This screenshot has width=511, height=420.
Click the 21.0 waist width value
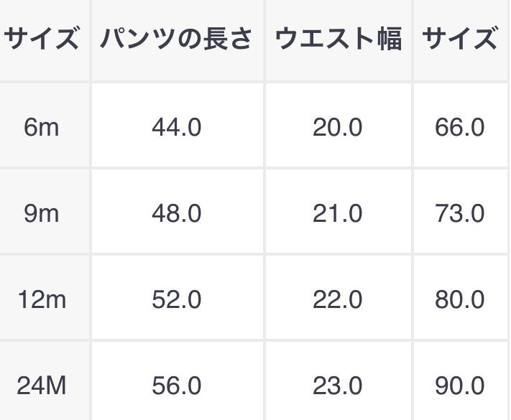[338, 213]
